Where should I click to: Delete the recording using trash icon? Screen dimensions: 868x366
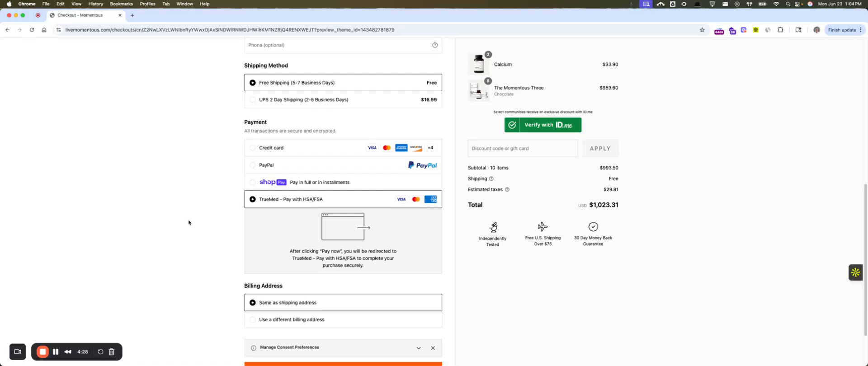click(112, 352)
